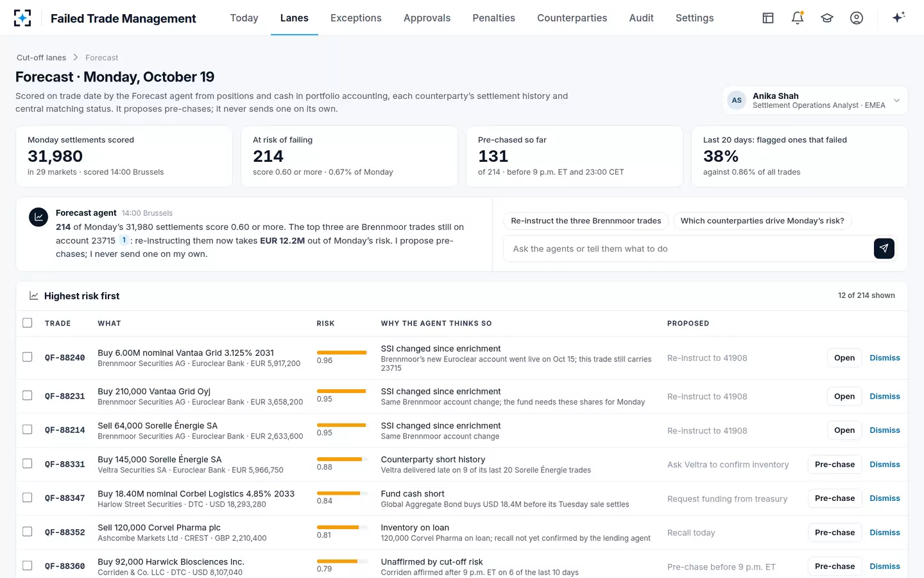Switch to the Exceptions tab
The width and height of the screenshot is (924, 578).
(x=356, y=18)
